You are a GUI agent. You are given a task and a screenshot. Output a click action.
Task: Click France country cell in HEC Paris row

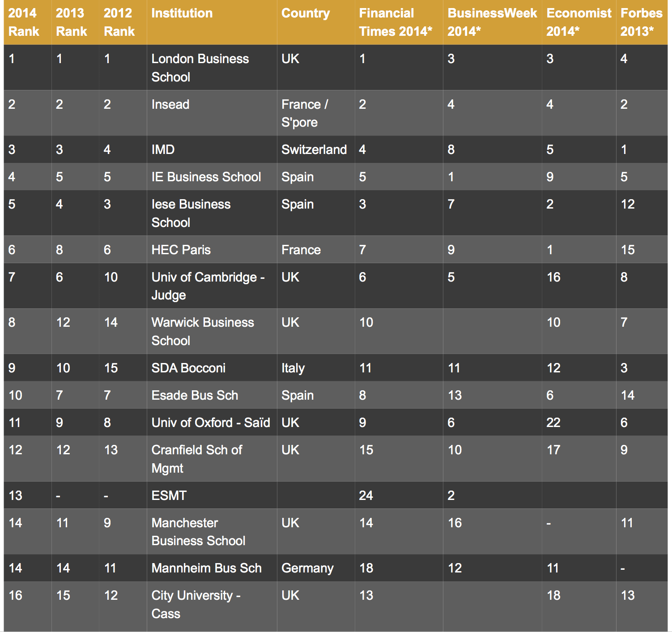[316, 250]
